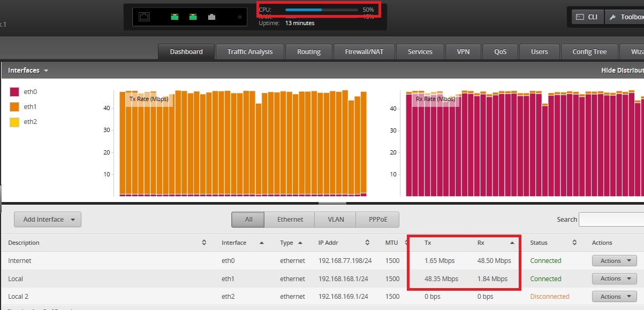The height and width of the screenshot is (310, 644).
Task: Click the first green Ethernet port icon
Action: (175, 17)
